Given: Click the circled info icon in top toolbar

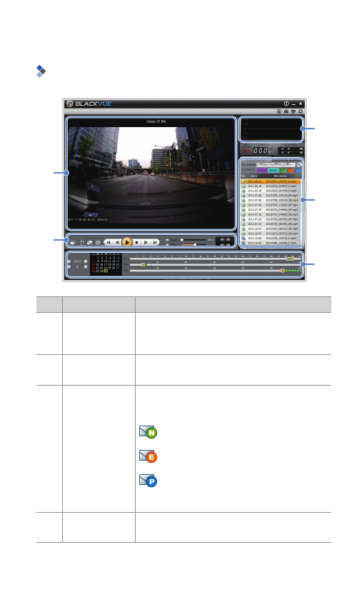Looking at the screenshot, I should point(278,111).
